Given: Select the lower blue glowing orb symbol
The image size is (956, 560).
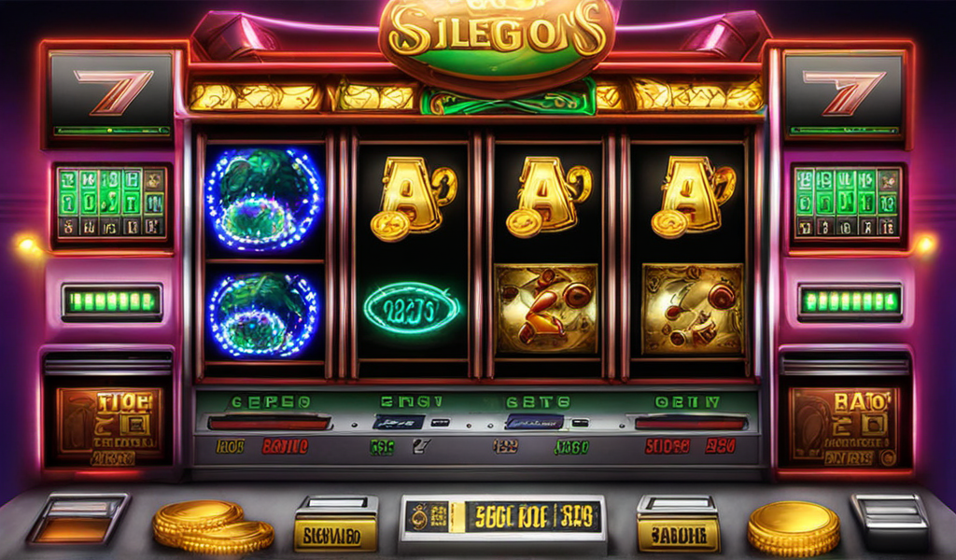Looking at the screenshot, I should 262,314.
